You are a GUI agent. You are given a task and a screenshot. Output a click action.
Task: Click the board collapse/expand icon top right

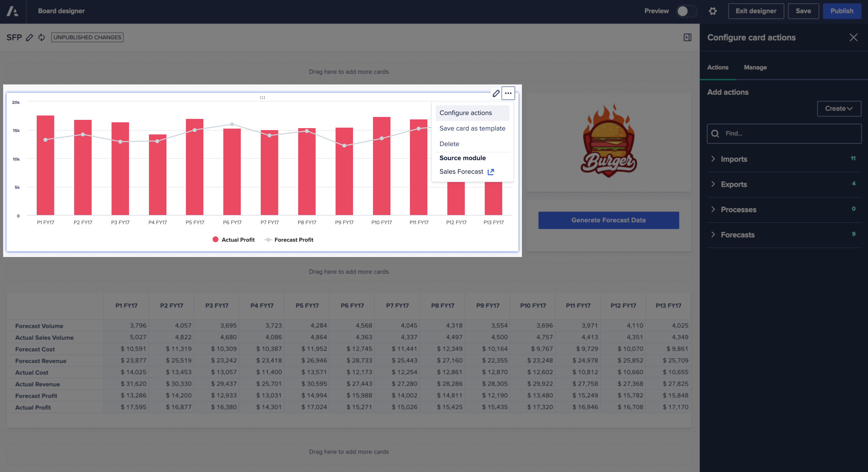coord(687,37)
